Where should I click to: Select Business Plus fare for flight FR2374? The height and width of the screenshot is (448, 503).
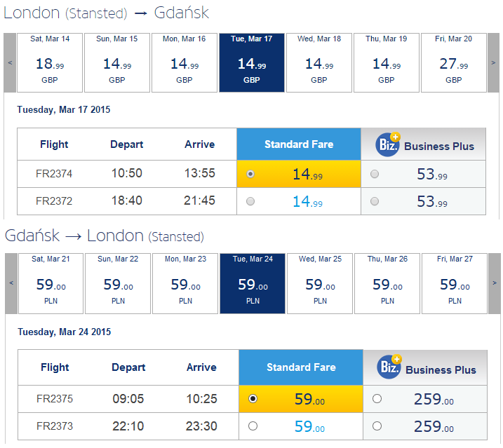[375, 174]
